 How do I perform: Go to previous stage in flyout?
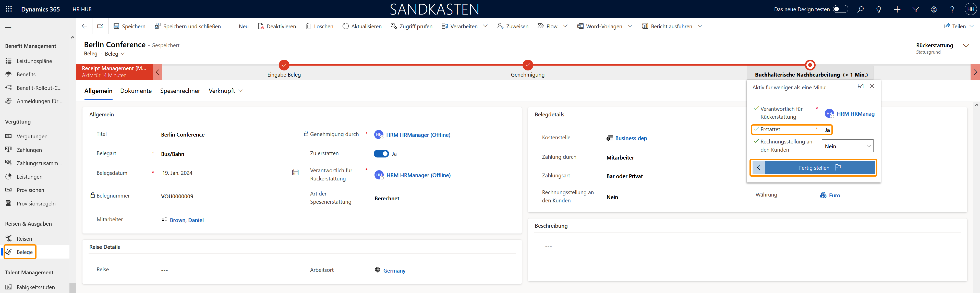point(759,168)
